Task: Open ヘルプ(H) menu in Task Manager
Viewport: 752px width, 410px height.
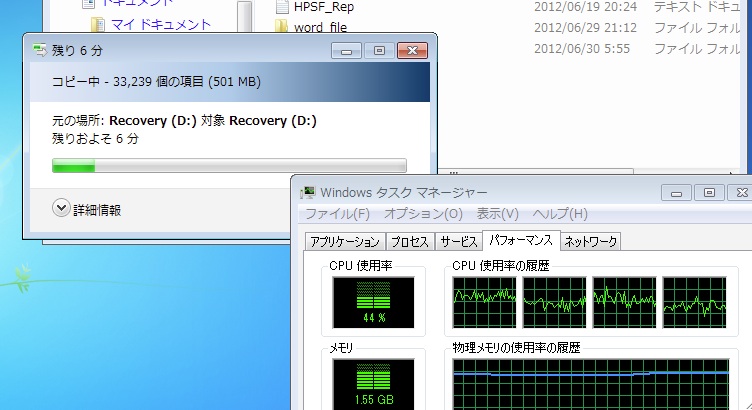Action: pyautogui.click(x=560, y=214)
